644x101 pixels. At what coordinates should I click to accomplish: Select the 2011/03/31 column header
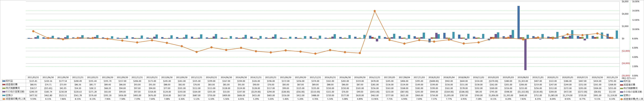pos(33,78)
